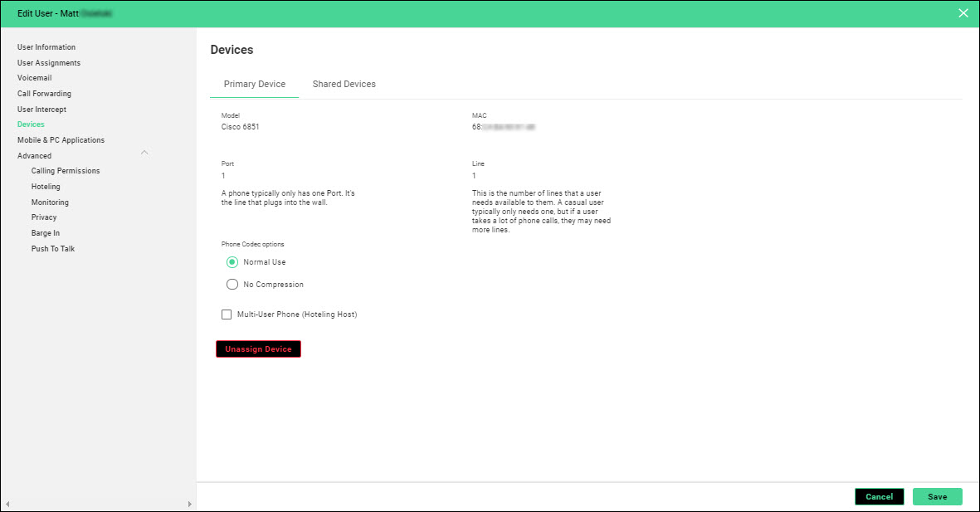This screenshot has height=512, width=980.
Task: Open the Primary Device tab
Action: 255,84
